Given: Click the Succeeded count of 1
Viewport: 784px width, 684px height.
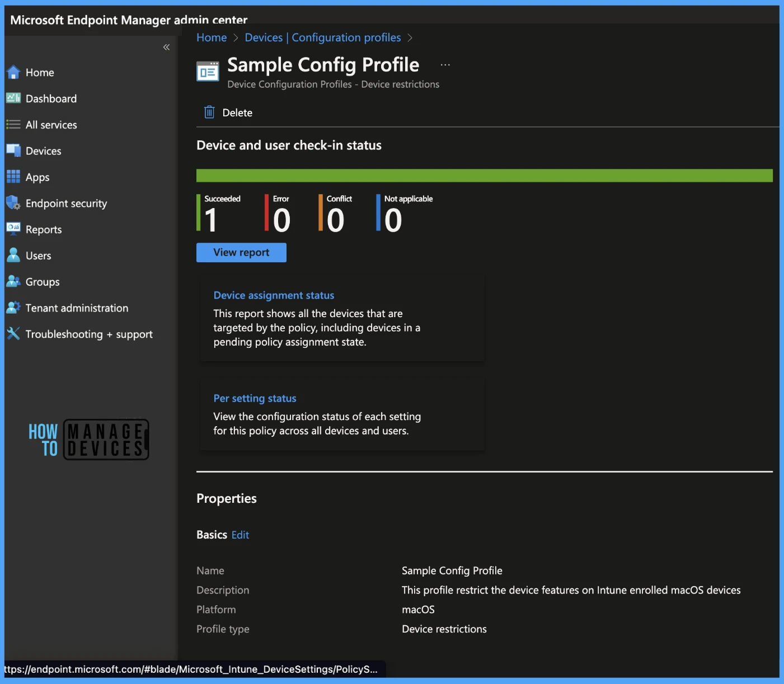Looking at the screenshot, I should [210, 220].
